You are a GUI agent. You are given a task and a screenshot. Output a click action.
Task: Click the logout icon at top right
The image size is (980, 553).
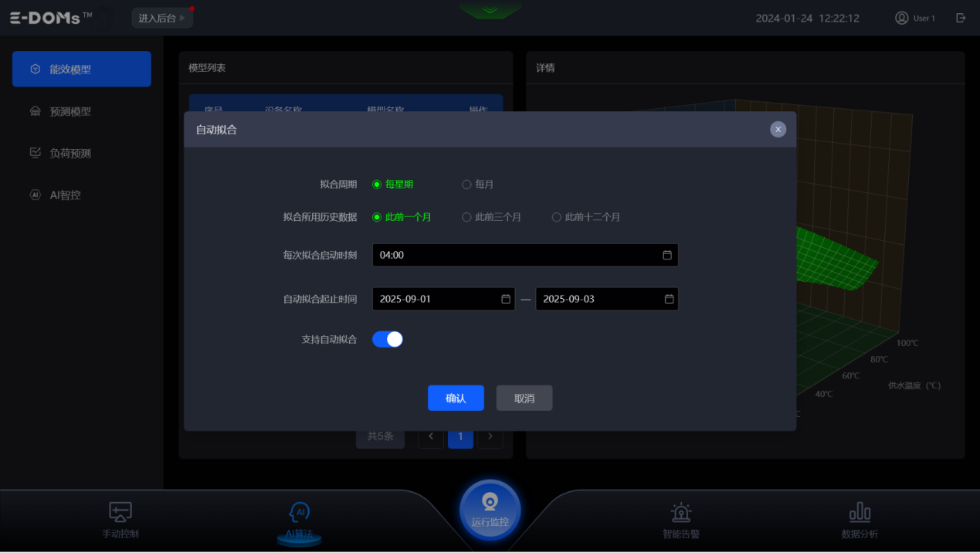pos(961,18)
